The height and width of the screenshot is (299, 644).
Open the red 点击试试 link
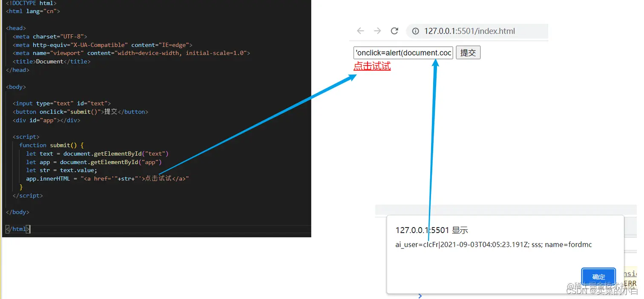point(372,66)
